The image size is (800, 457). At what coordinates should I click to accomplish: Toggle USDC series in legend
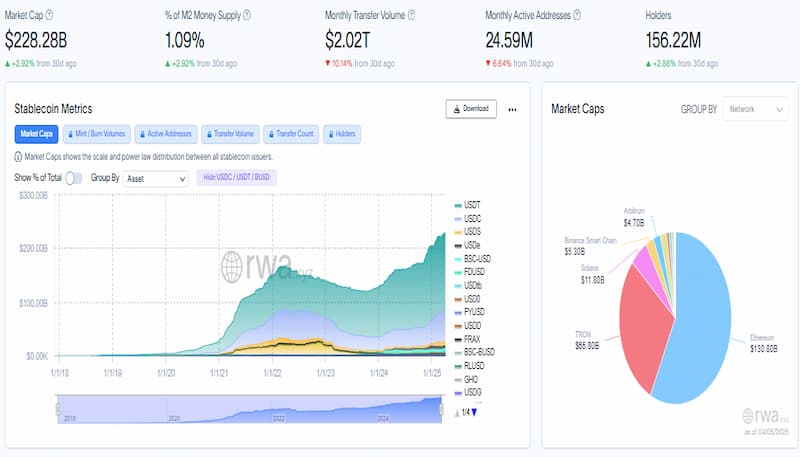tap(467, 218)
